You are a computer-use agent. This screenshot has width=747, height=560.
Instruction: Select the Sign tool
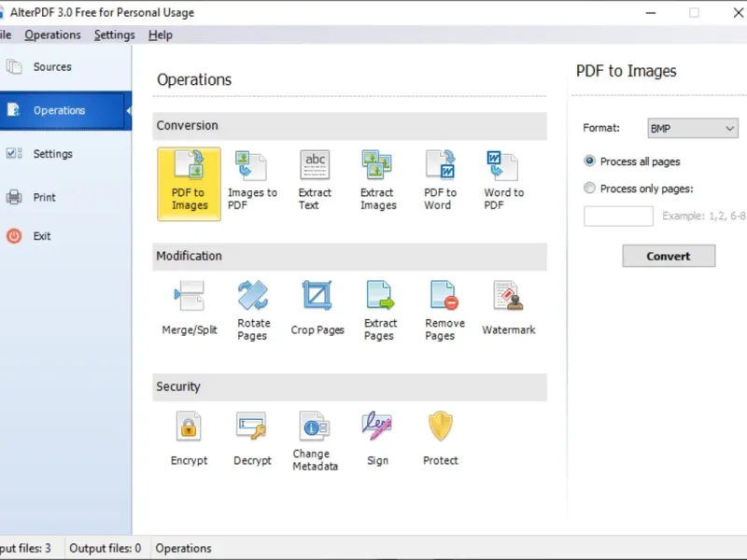point(377,439)
